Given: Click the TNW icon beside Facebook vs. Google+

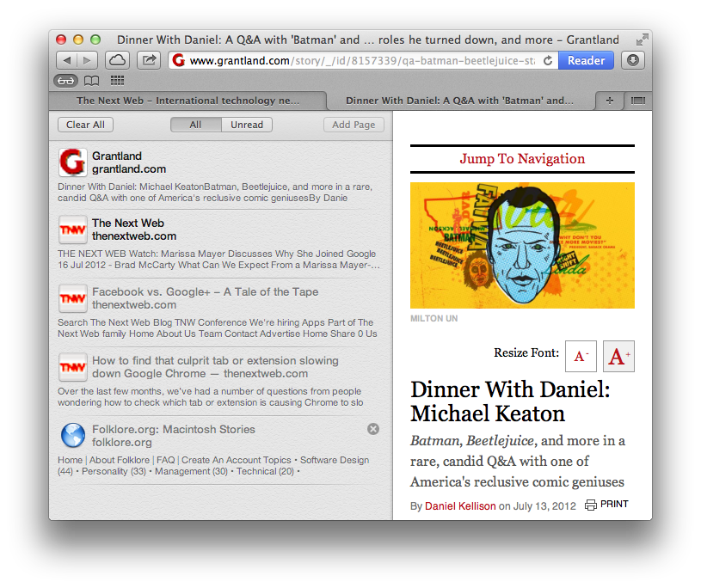Looking at the screenshot, I should coord(72,298).
